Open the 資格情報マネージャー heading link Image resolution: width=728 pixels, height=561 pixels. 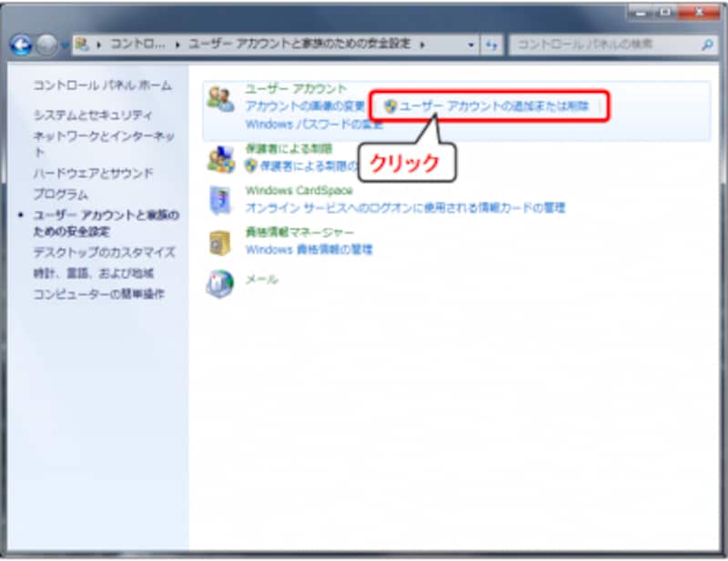(299, 232)
